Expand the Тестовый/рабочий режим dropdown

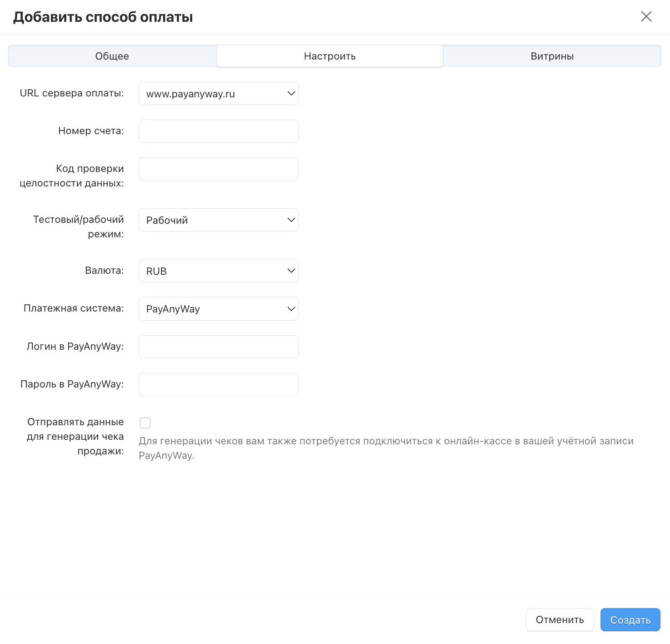(x=218, y=220)
